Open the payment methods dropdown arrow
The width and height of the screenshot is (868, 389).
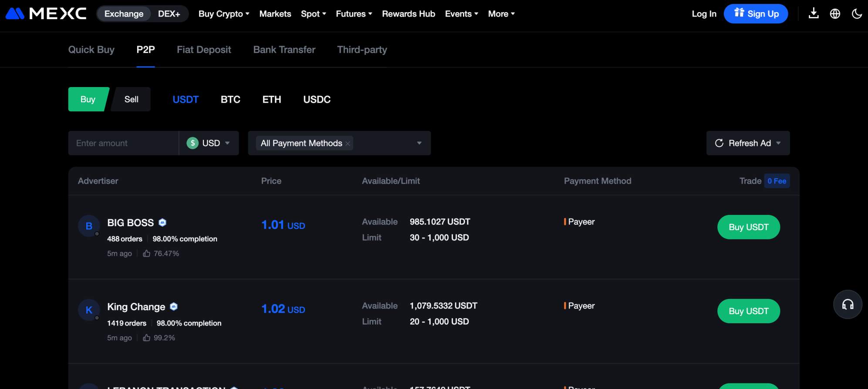[419, 143]
